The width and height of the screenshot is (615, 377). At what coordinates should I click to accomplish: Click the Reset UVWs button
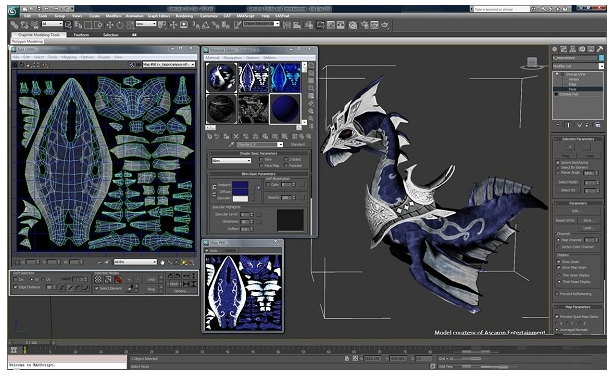pos(565,220)
